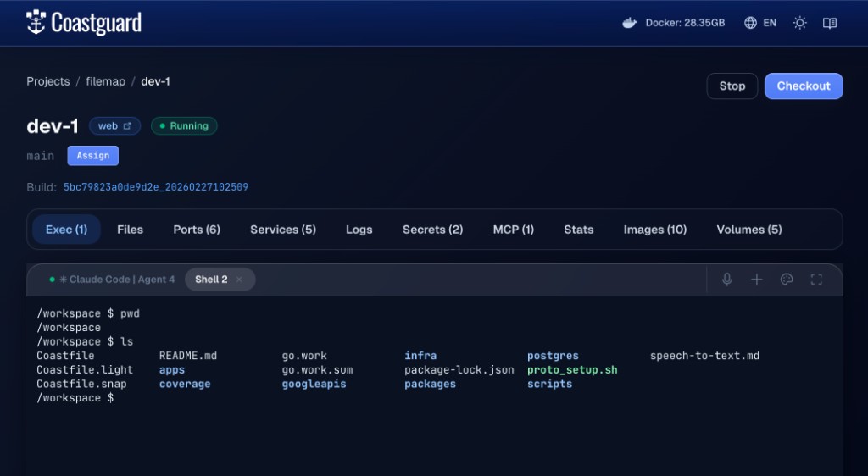Click Coastfile.light in terminal listing
The image size is (868, 476).
pos(85,370)
